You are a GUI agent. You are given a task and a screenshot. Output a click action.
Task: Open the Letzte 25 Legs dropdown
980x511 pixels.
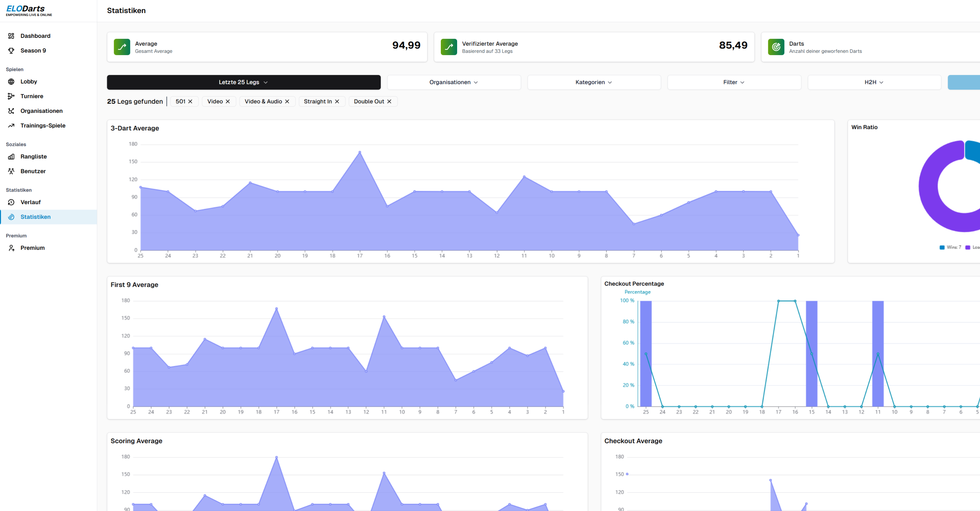[243, 82]
